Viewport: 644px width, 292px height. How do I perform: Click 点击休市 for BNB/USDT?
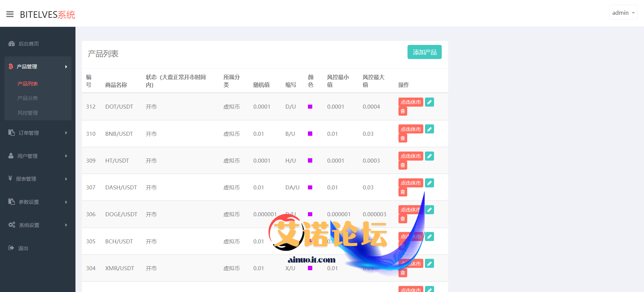click(411, 129)
